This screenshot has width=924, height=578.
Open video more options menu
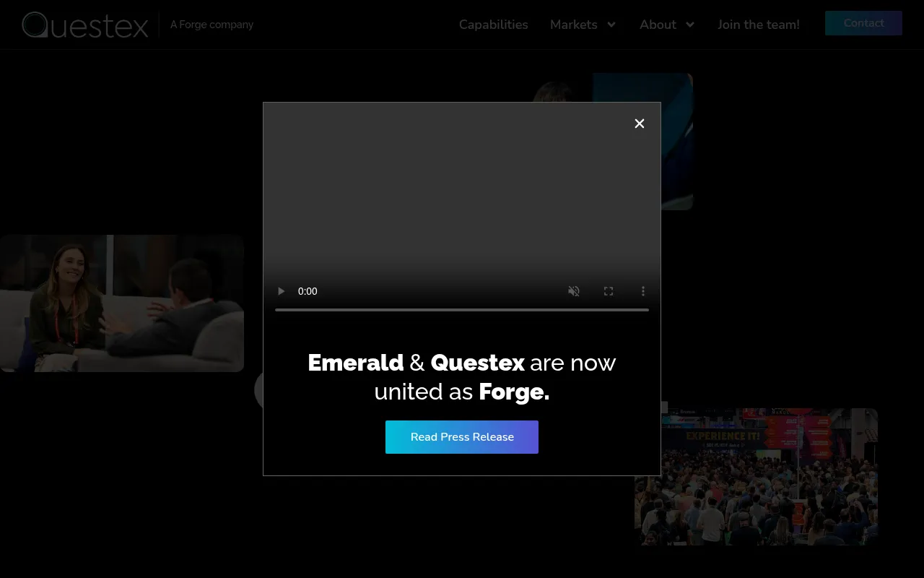(643, 291)
